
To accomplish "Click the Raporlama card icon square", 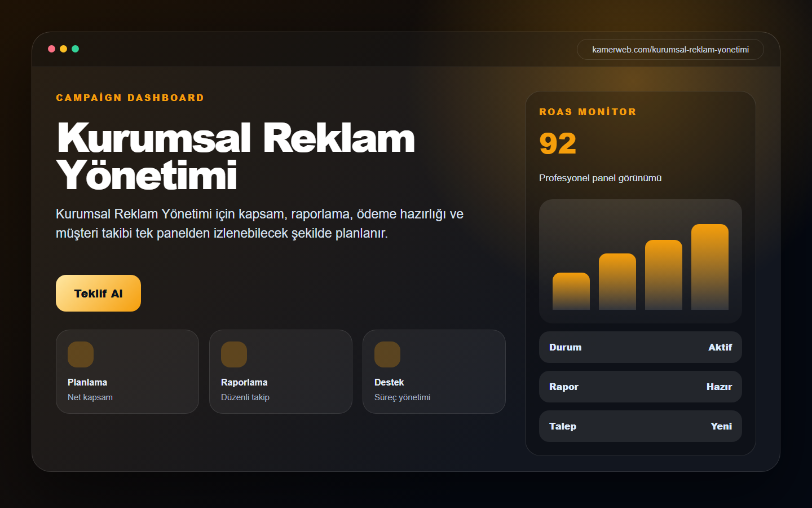I will [234, 354].
